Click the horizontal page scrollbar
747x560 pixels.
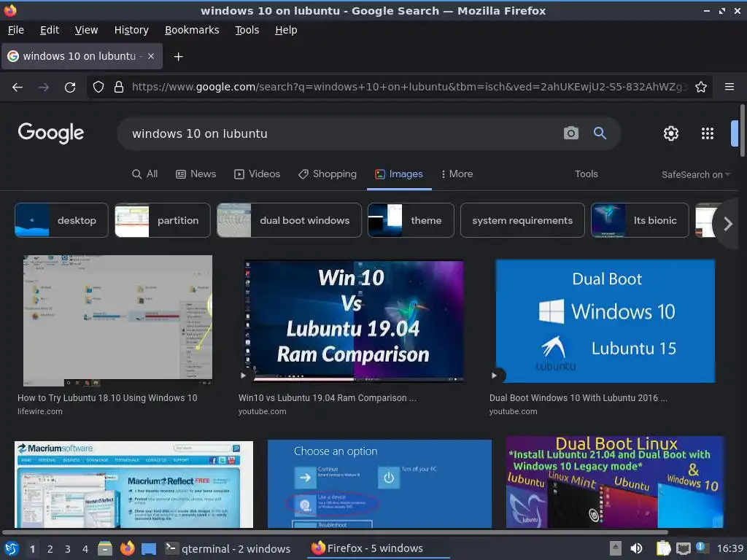335,532
